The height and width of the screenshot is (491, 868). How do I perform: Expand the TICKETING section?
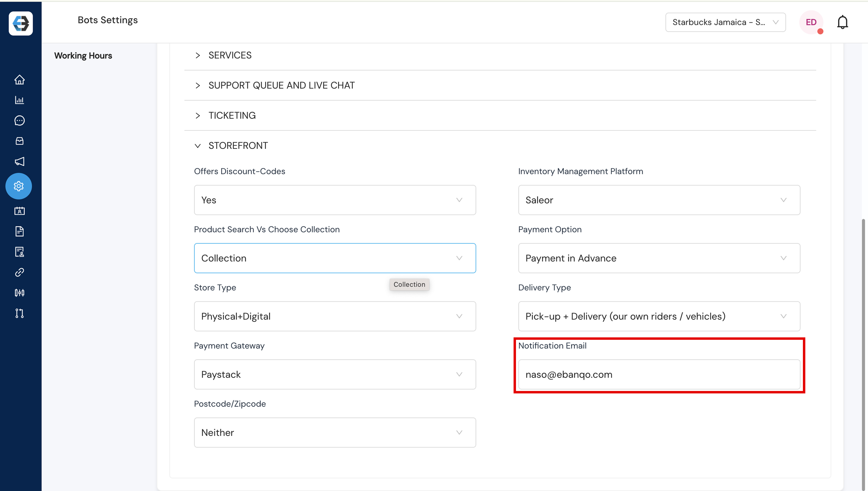500,116
